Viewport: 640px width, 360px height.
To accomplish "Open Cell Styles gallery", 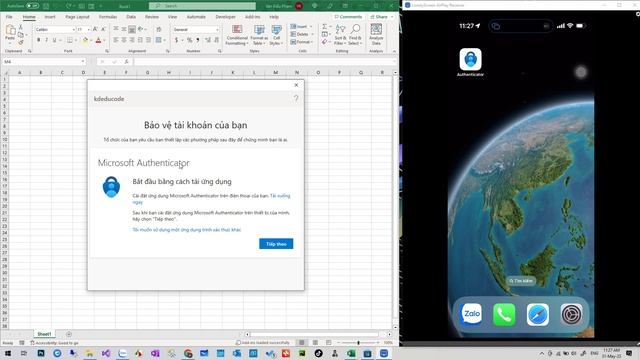I will (276, 35).
